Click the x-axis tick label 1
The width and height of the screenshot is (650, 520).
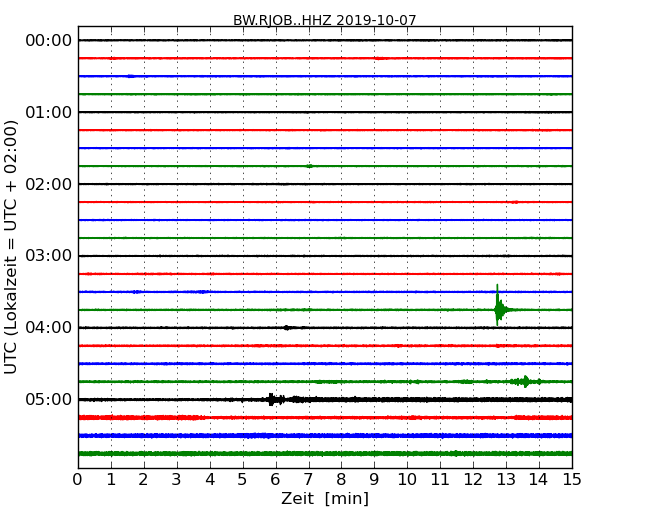[111, 479]
